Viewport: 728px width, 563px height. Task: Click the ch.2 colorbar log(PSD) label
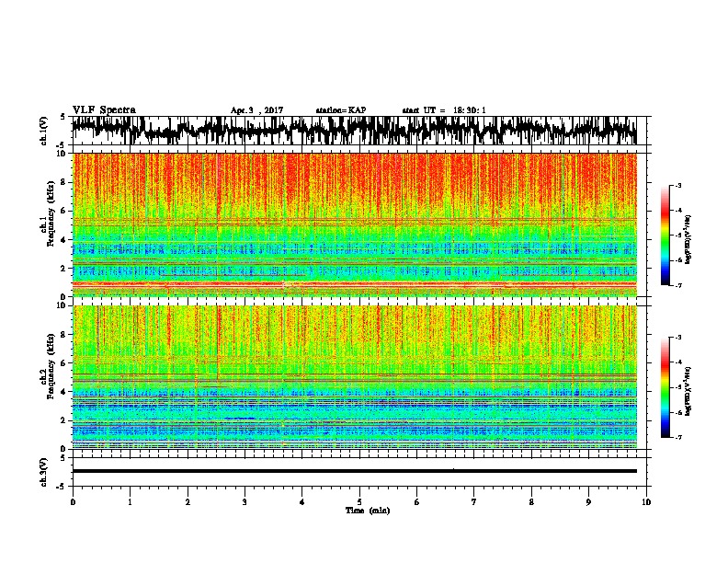coord(688,391)
